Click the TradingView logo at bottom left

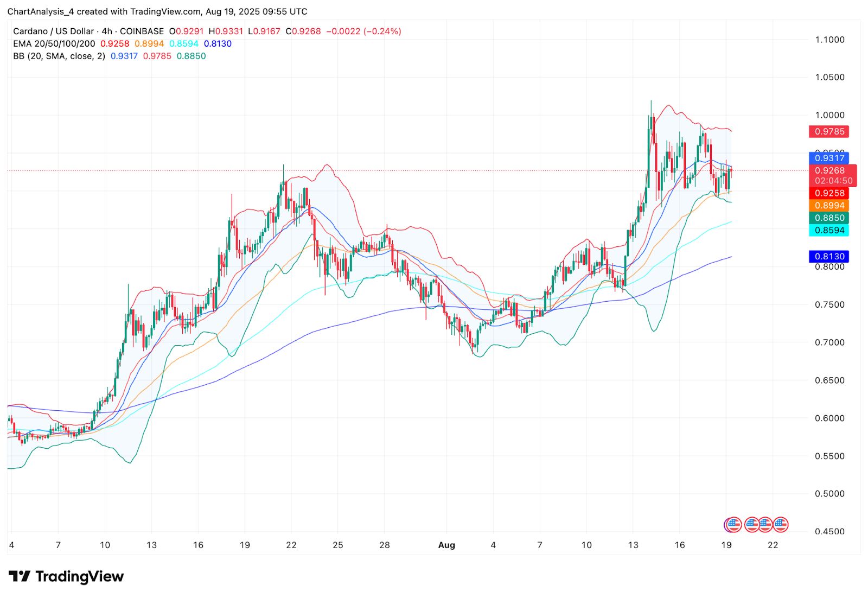point(66,576)
